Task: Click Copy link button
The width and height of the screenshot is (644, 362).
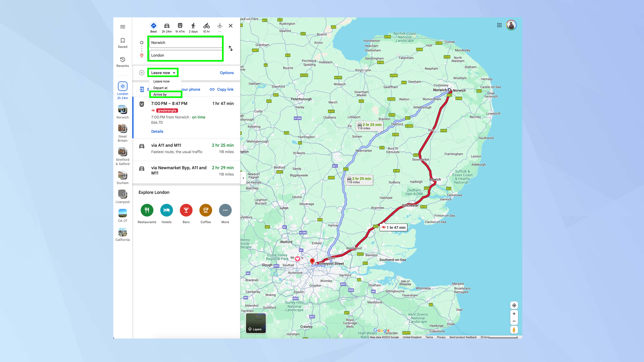Action: 222,89
